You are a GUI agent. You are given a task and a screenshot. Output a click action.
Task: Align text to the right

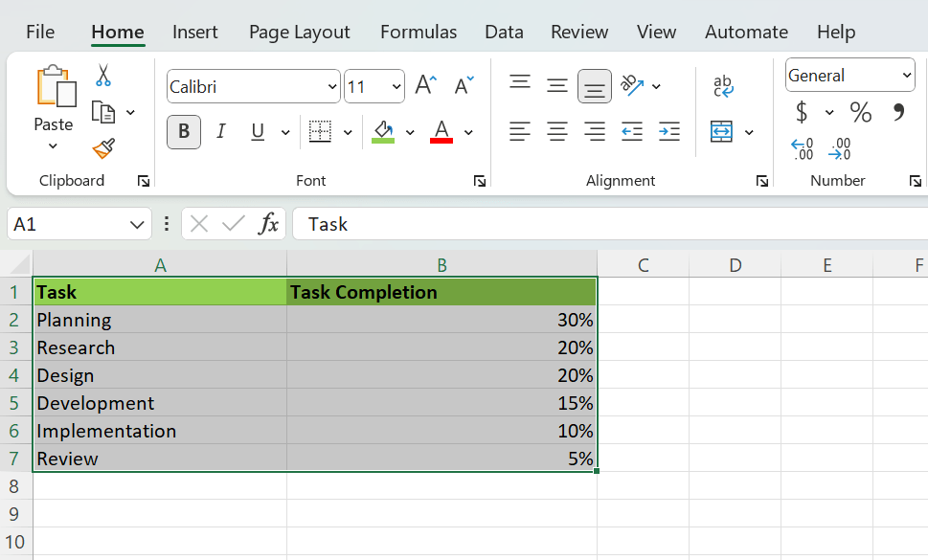tap(594, 131)
